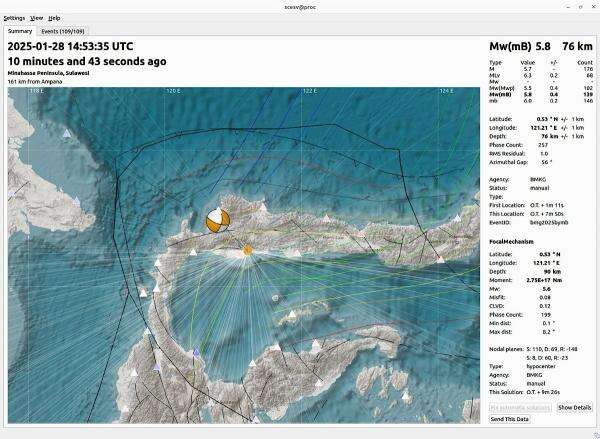Click the Send This Data button
Screen dimensions: 600x439
click(x=509, y=419)
